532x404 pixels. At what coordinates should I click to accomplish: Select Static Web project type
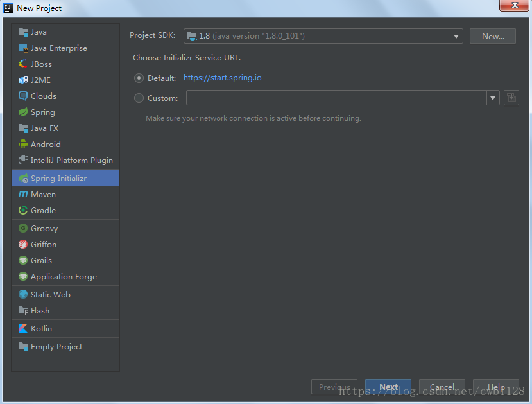[65, 294]
